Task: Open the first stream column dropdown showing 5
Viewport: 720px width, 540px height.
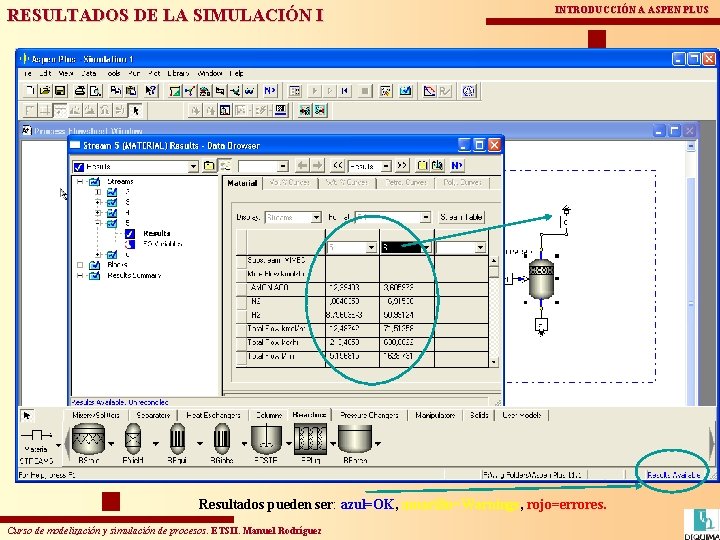Action: 371,248
